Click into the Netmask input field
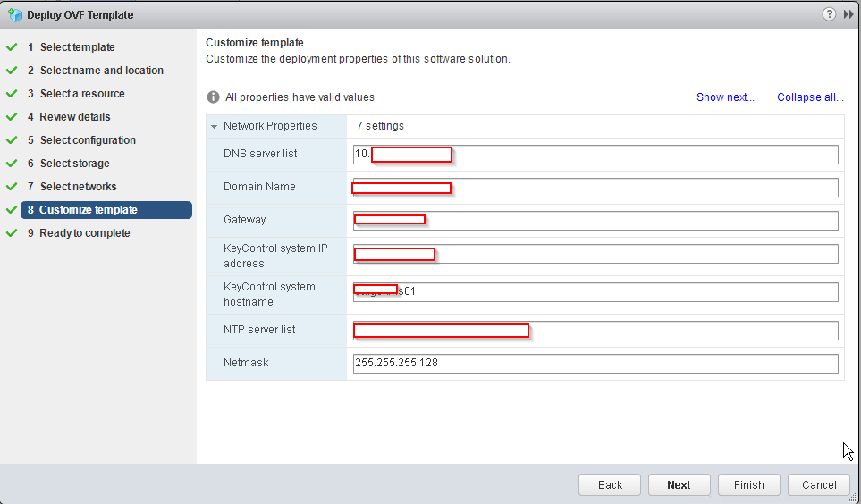861x504 pixels. point(595,364)
